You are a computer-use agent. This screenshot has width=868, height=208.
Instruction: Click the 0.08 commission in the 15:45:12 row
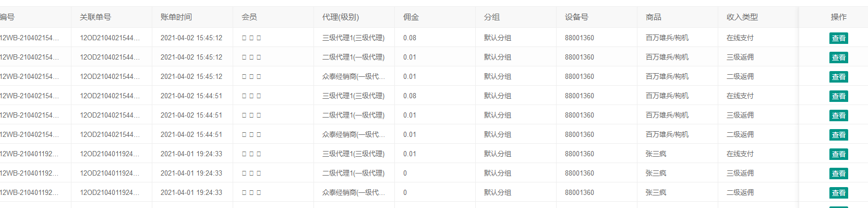click(409, 38)
